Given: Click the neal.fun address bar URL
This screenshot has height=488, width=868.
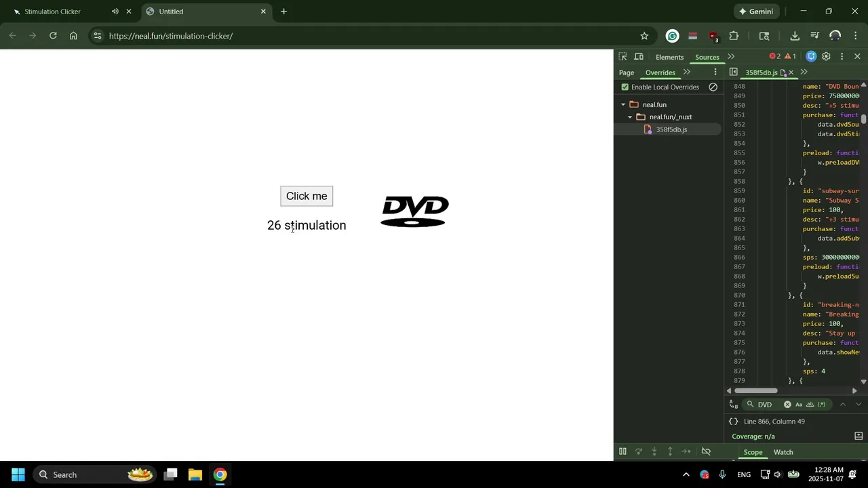Looking at the screenshot, I should 171,36.
